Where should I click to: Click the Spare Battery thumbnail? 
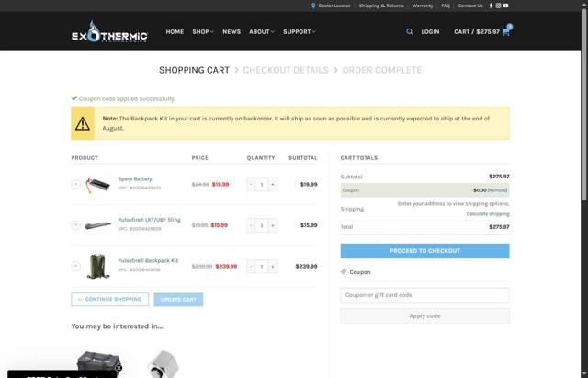point(97,185)
